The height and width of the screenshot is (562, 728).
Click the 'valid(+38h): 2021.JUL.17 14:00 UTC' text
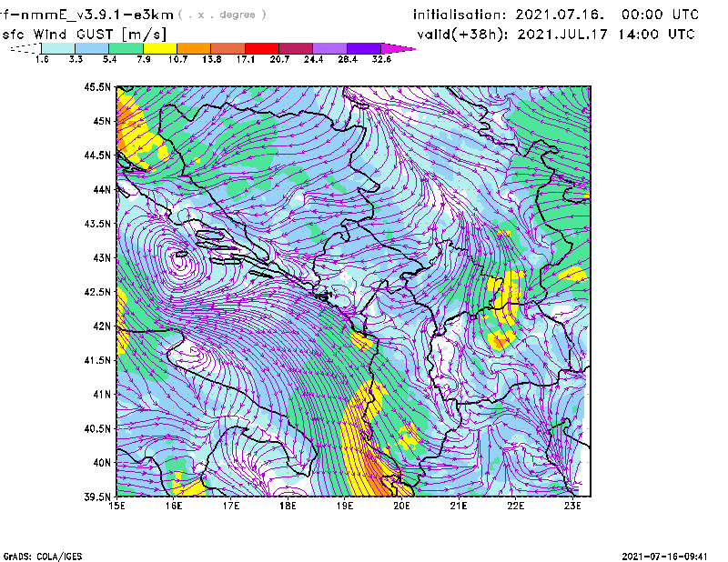tap(556, 35)
